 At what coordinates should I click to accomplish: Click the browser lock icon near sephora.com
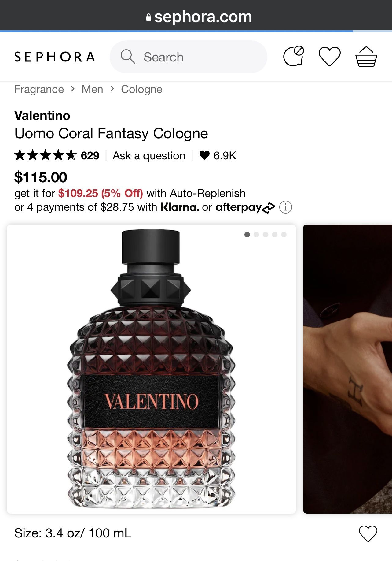(x=148, y=17)
